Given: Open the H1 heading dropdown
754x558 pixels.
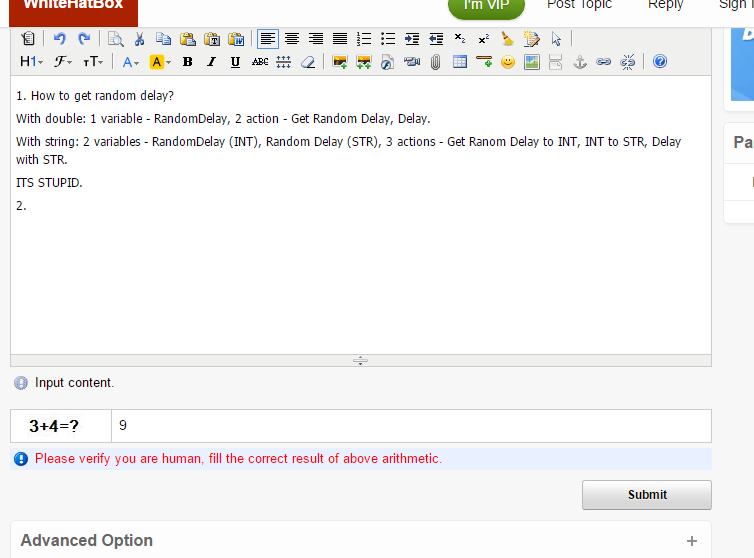Looking at the screenshot, I should point(32,62).
